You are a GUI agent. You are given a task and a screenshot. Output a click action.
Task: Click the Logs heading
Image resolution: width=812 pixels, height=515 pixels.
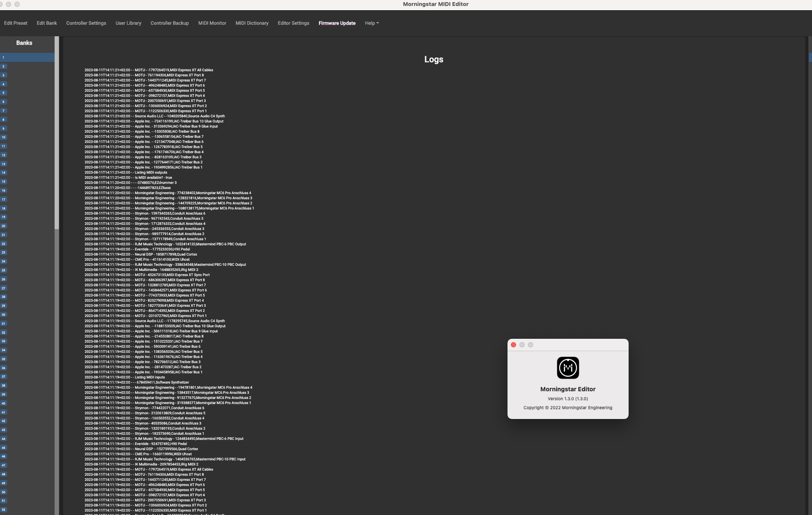434,59
